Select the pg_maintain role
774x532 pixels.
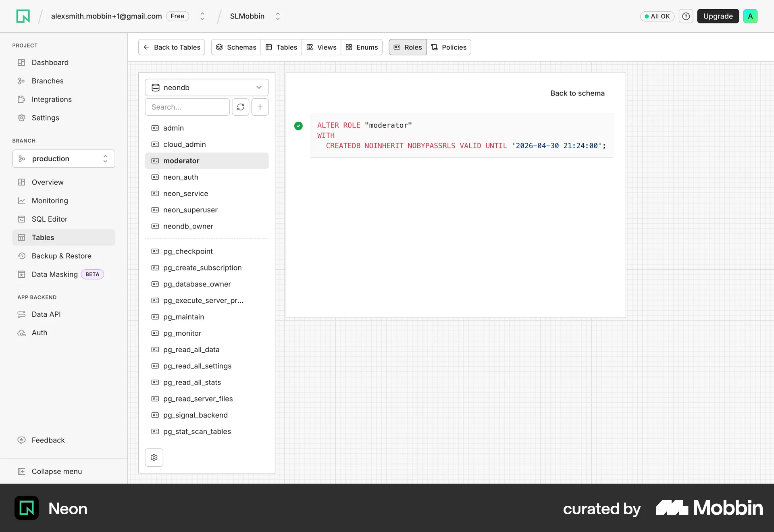click(207, 317)
